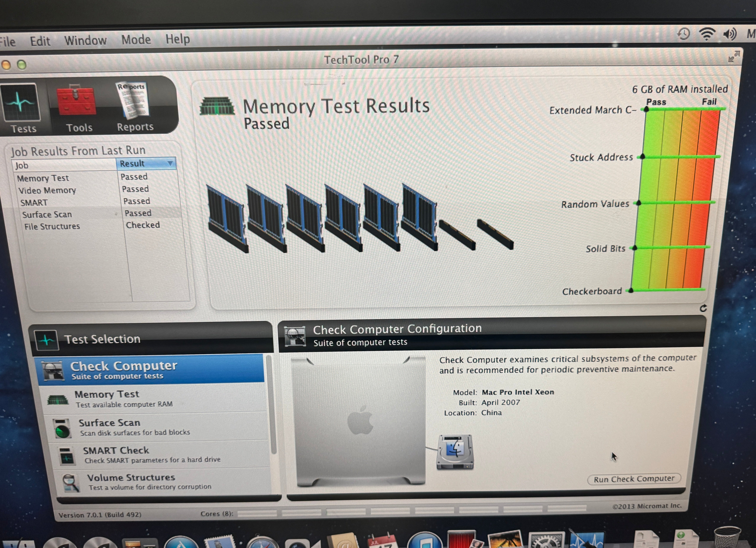Open the Mode menu
756x548 pixels.
coord(136,40)
